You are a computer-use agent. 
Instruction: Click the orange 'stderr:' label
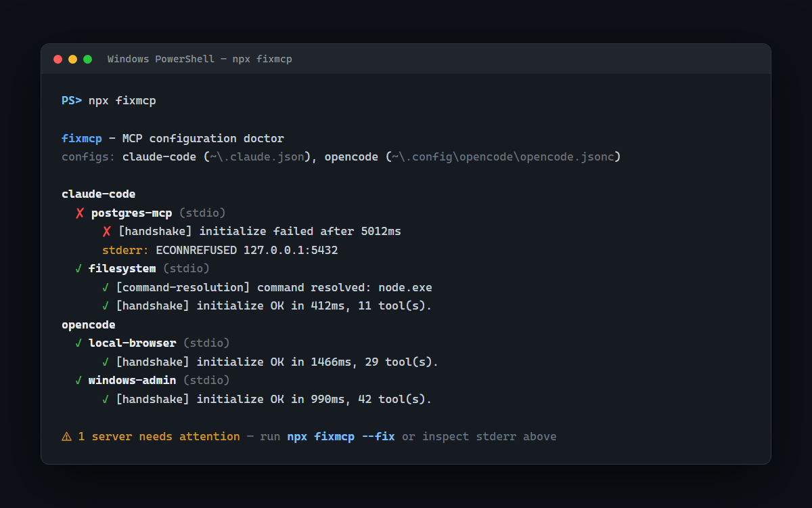[x=126, y=250]
